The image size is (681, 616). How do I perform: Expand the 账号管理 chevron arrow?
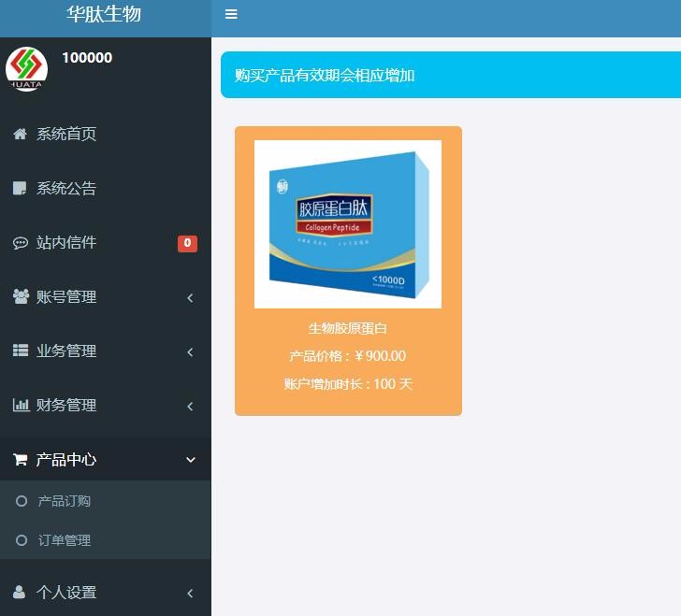coord(190,297)
